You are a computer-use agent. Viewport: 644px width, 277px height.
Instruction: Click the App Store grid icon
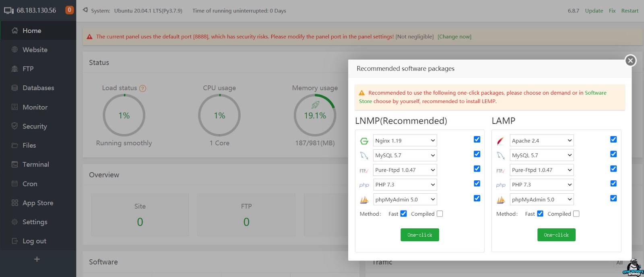(15, 203)
